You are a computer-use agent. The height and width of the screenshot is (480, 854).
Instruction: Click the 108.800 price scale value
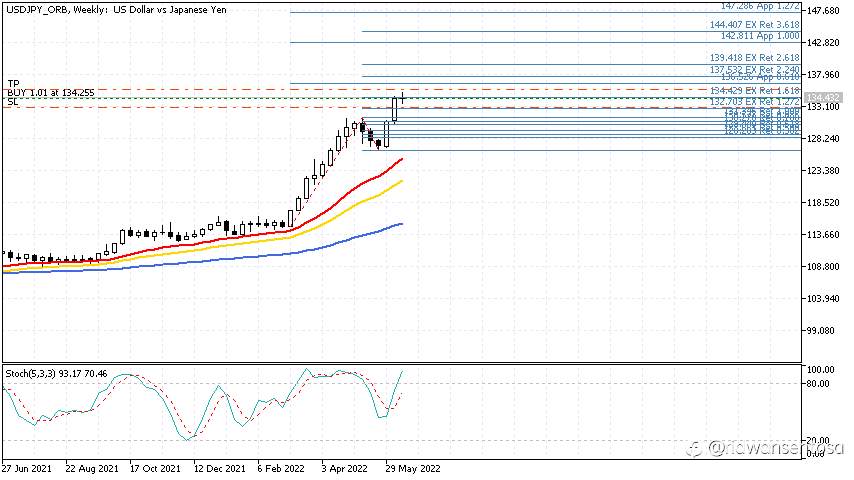tap(824, 266)
